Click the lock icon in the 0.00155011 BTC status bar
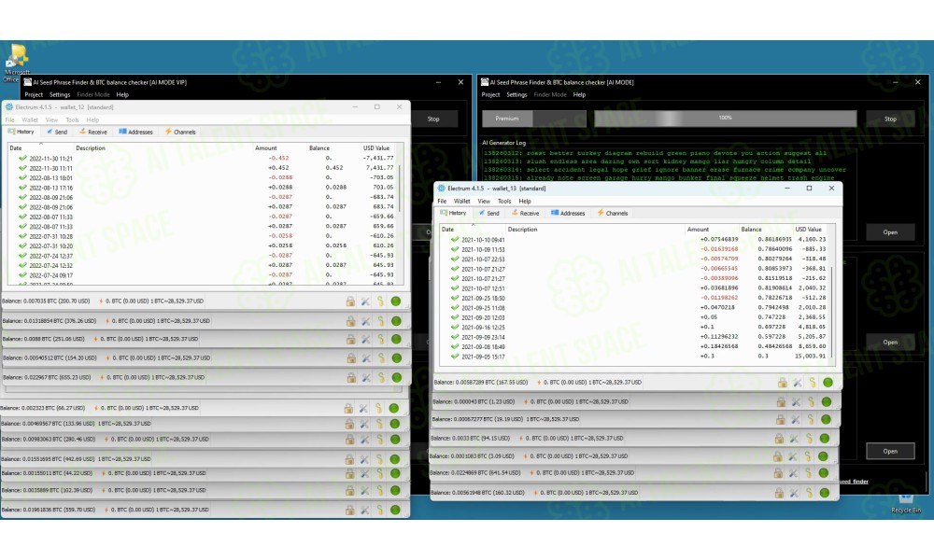Screen dimensions: 934x560 coord(349,474)
